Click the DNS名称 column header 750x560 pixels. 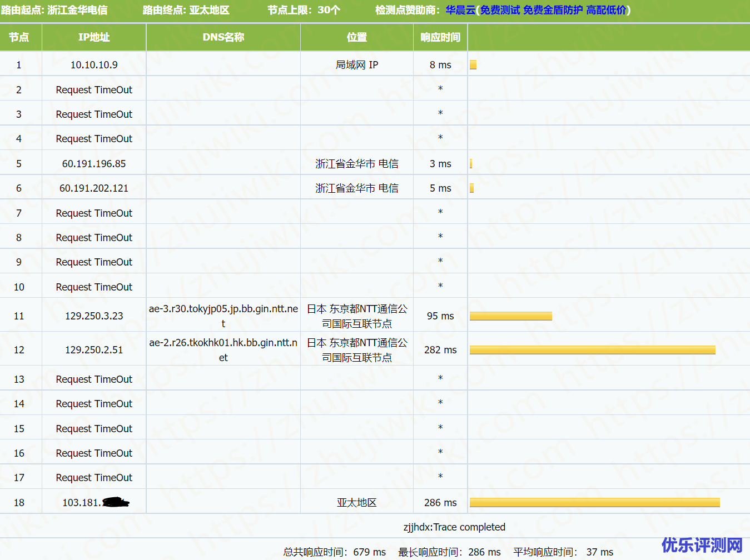[223, 37]
